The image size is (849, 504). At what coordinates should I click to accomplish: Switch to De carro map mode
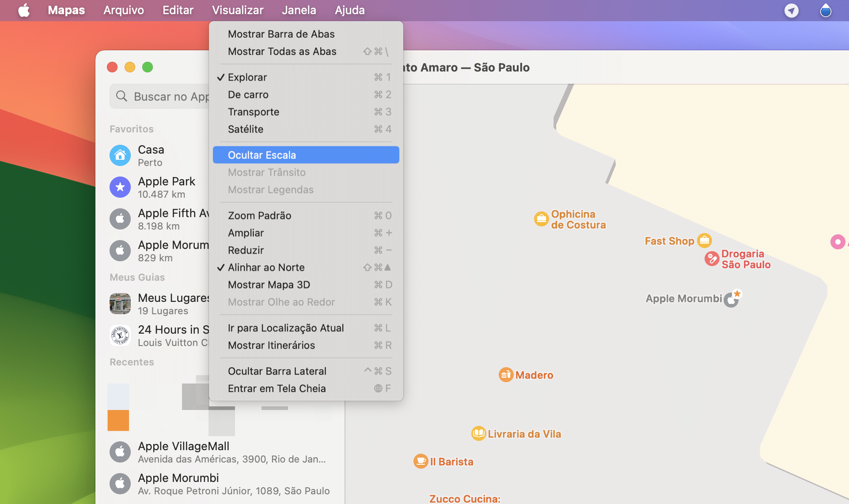tap(306, 94)
